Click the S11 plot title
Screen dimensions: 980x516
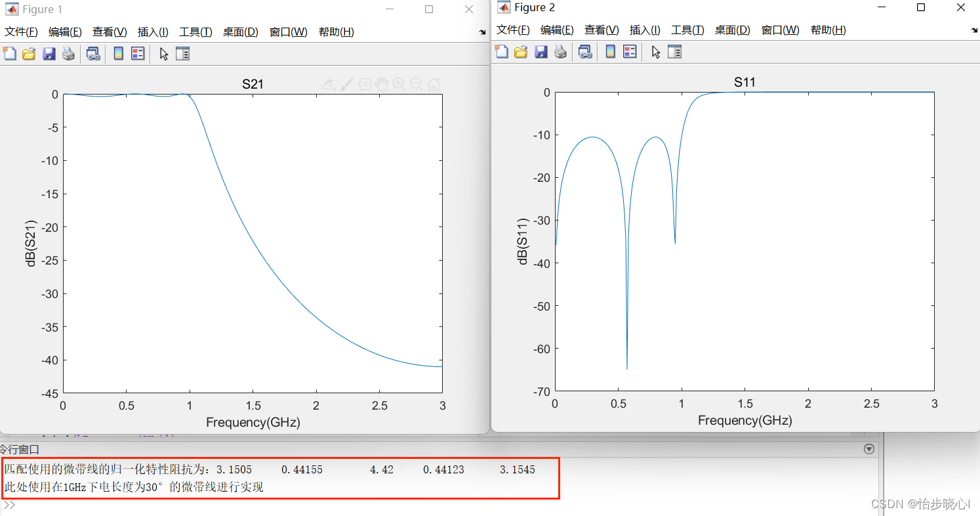click(x=745, y=82)
